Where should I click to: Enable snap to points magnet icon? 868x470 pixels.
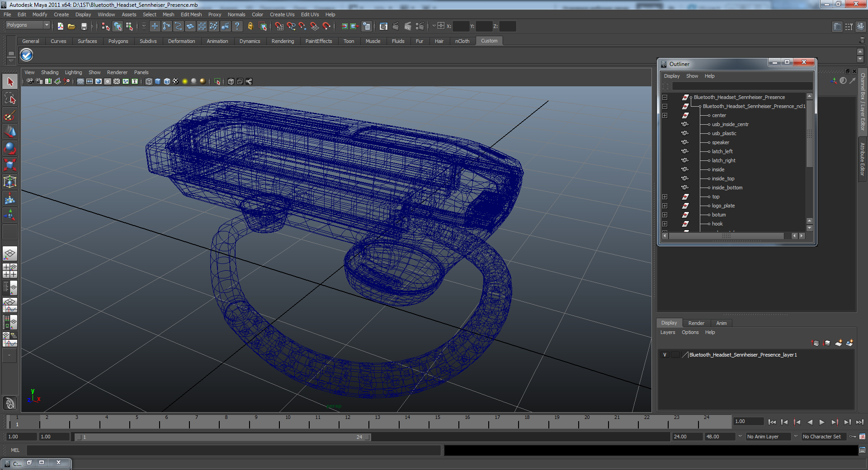pyautogui.click(x=302, y=26)
